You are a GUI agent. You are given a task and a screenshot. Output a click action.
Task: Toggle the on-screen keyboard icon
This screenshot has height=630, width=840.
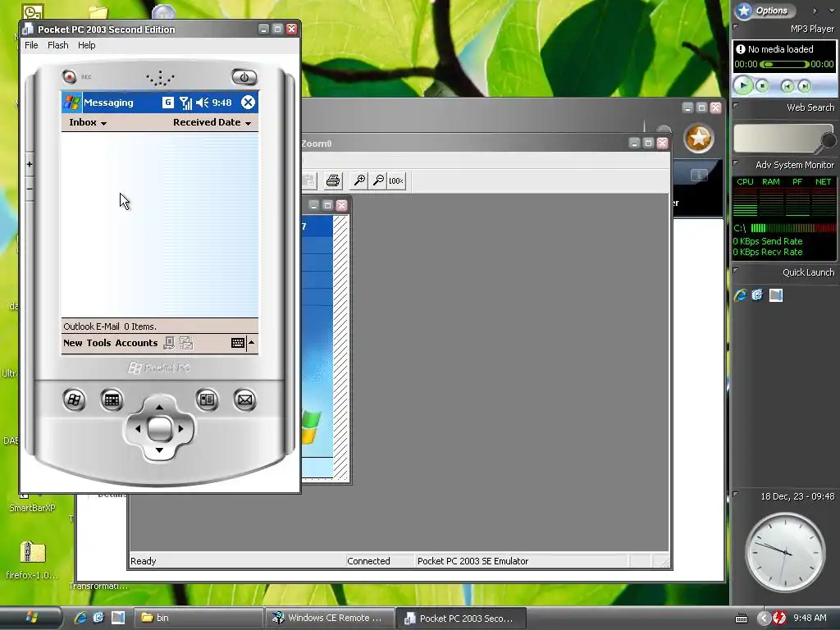click(238, 343)
